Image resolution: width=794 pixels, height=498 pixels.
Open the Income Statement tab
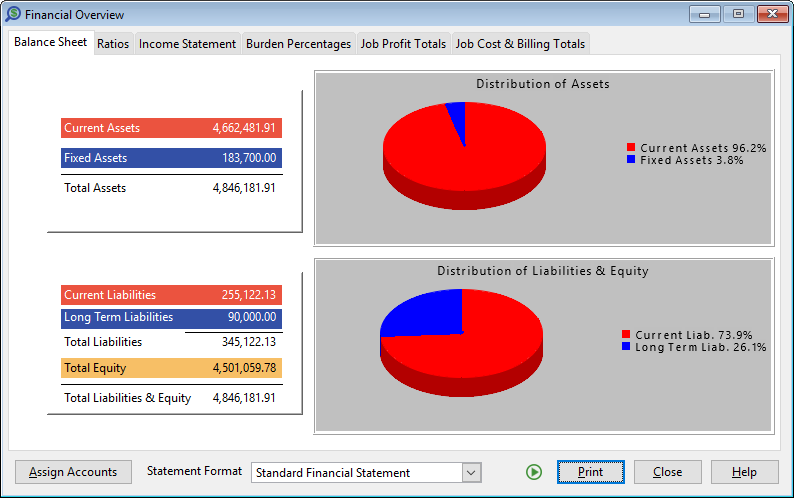(187, 44)
